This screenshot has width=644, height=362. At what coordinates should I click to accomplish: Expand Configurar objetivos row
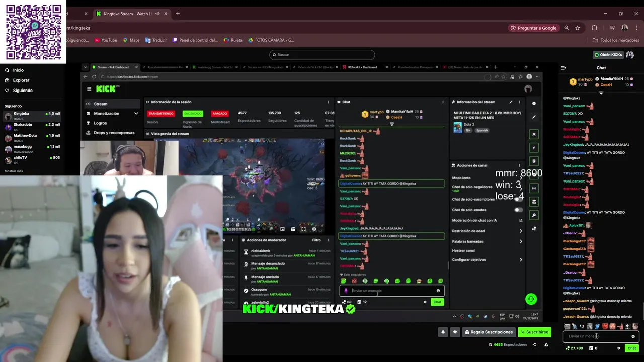click(487, 260)
